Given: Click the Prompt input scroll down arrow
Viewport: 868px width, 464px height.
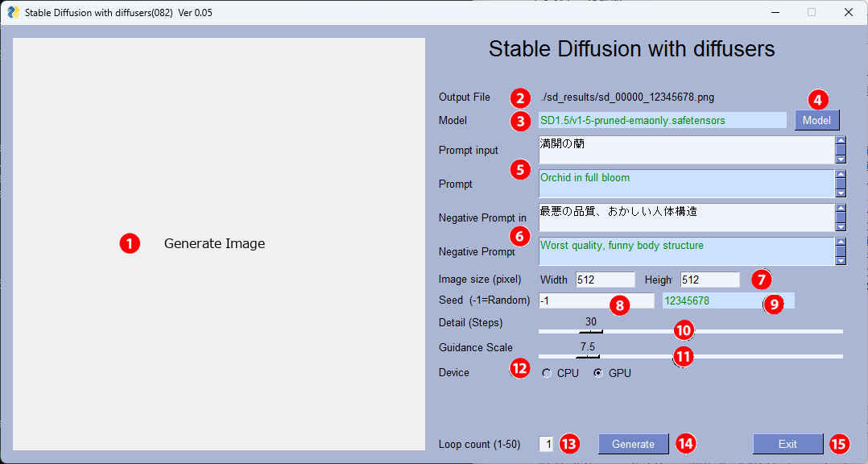Looking at the screenshot, I should (x=841, y=159).
